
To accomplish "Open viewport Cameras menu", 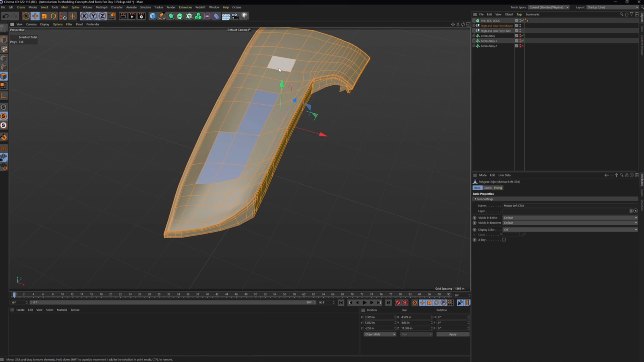I will pyautogui.click(x=31, y=24).
